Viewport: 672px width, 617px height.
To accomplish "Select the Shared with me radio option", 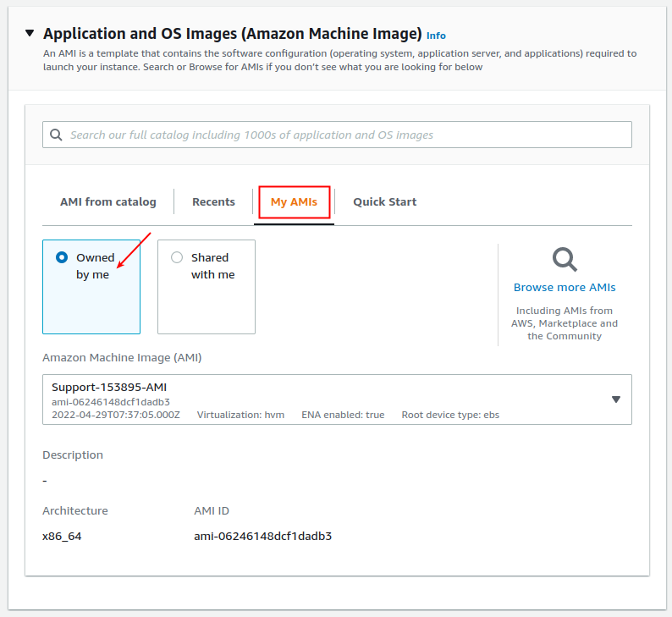I will pyautogui.click(x=177, y=257).
